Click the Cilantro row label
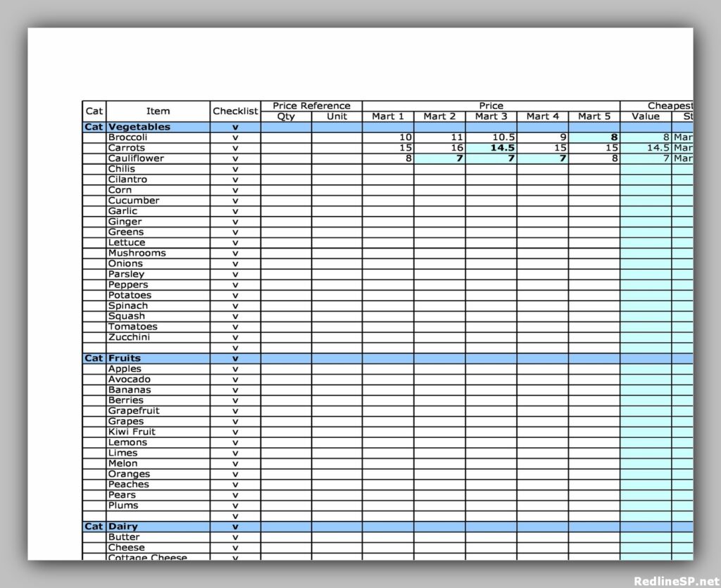Image resolution: width=721 pixels, height=588 pixels. tap(127, 180)
